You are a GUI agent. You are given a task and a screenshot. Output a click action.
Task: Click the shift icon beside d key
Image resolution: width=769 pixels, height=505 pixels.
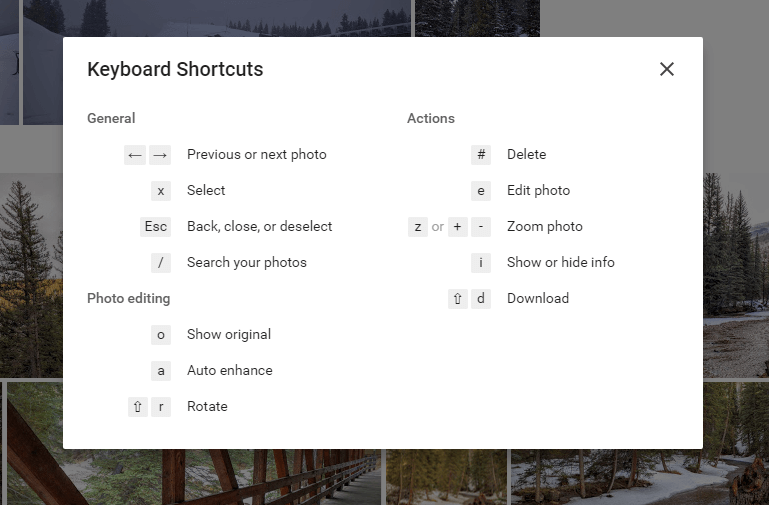tap(458, 299)
